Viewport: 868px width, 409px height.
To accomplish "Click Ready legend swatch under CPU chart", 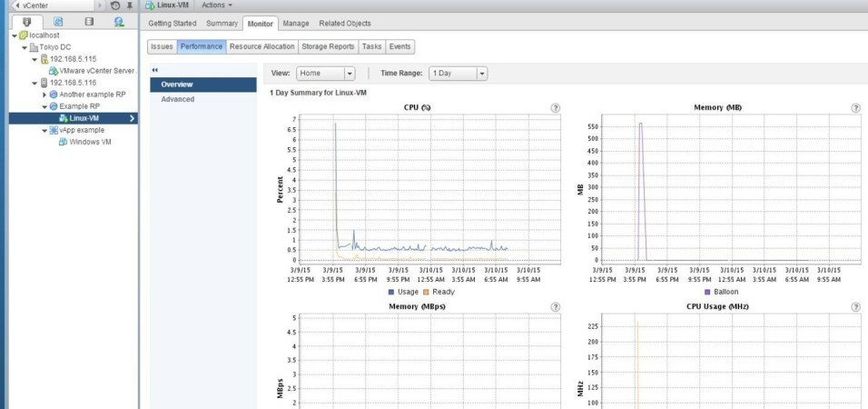I will click(x=426, y=292).
